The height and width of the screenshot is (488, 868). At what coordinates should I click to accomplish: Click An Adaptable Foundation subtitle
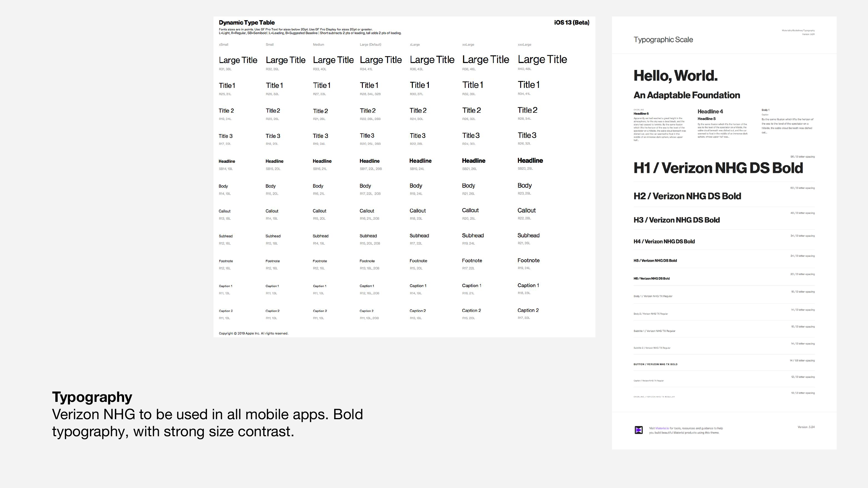(x=686, y=95)
